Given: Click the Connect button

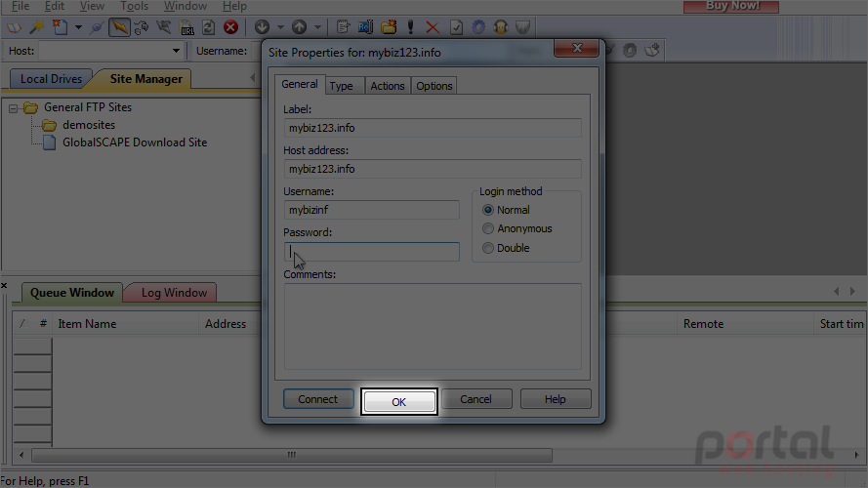Looking at the screenshot, I should [x=318, y=399].
